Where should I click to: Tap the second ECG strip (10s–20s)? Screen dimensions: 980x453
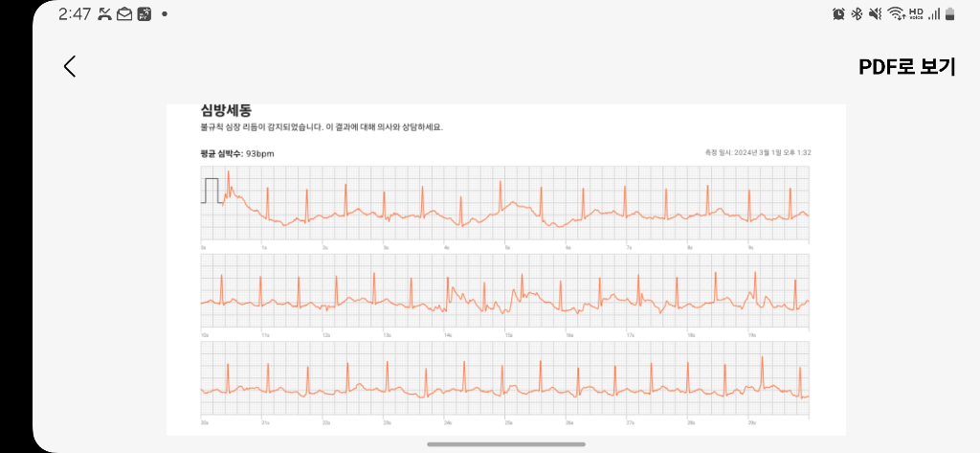pos(504,292)
